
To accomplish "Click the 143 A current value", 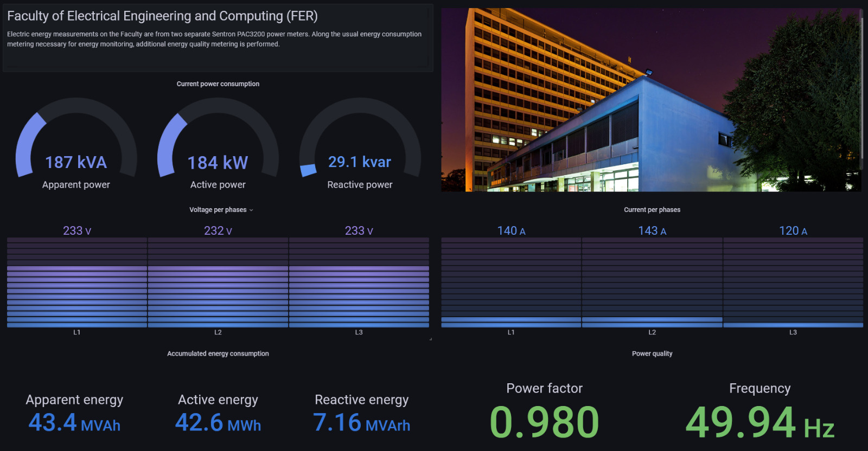I will 652,231.
